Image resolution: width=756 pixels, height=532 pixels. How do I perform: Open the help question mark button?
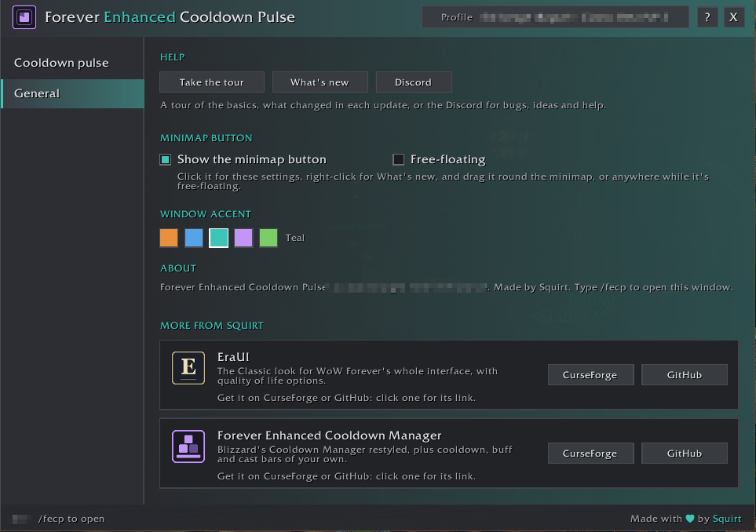click(707, 17)
